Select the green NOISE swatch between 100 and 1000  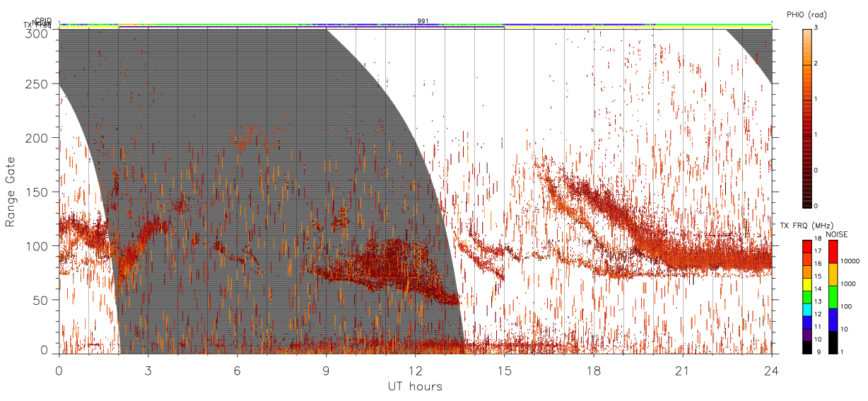833,297
